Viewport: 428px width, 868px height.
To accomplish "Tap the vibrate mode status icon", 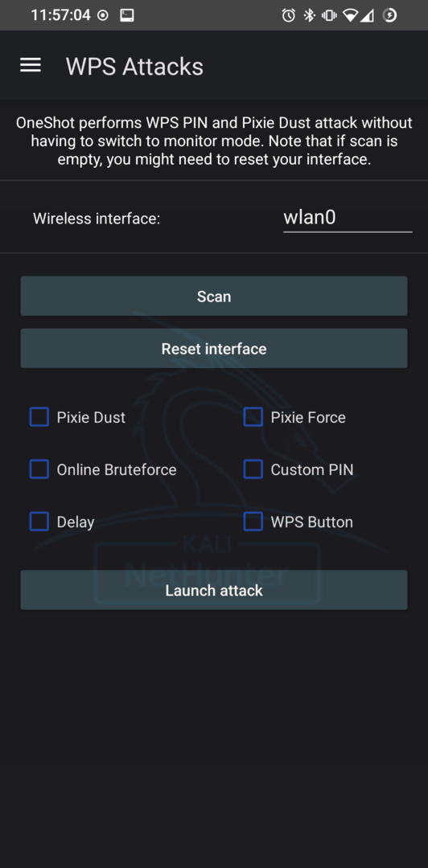I will (x=329, y=15).
